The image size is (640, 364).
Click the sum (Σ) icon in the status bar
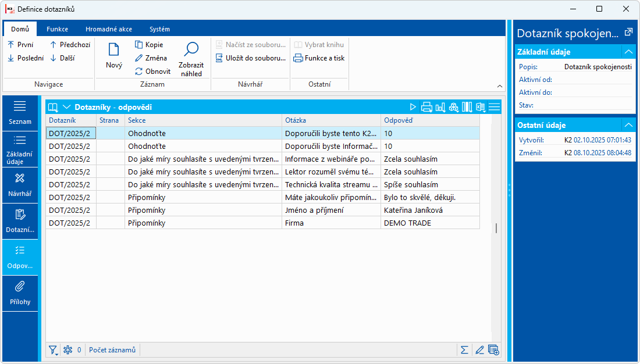pyautogui.click(x=464, y=349)
